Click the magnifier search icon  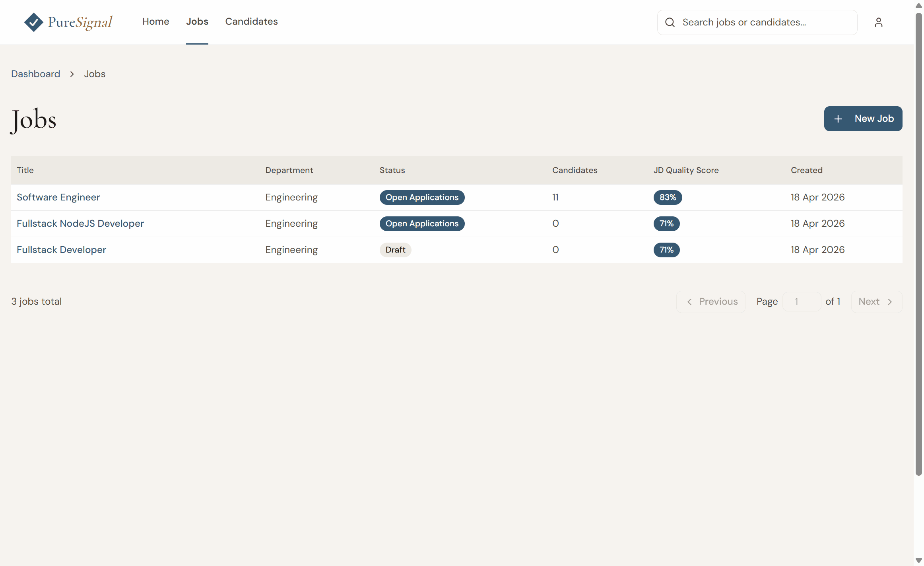[670, 22]
